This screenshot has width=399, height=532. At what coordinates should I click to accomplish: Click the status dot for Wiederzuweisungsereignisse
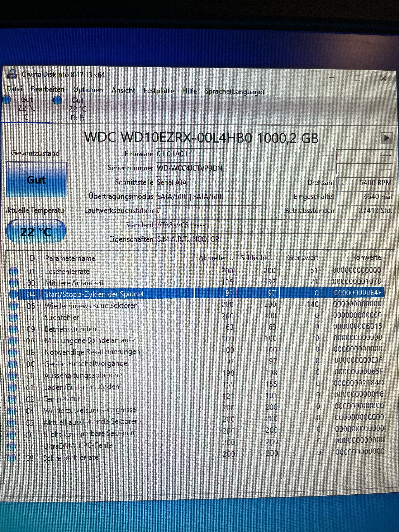(x=12, y=411)
